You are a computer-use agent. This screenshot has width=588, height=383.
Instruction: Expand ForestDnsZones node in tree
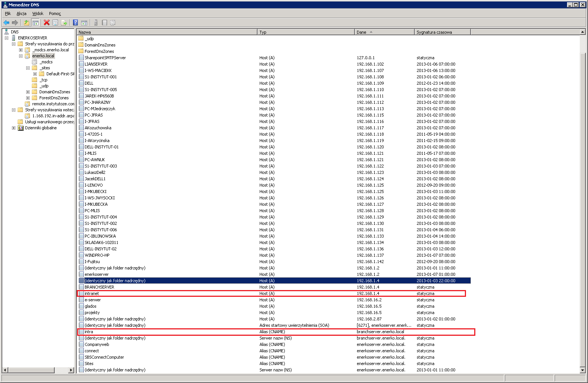click(28, 98)
